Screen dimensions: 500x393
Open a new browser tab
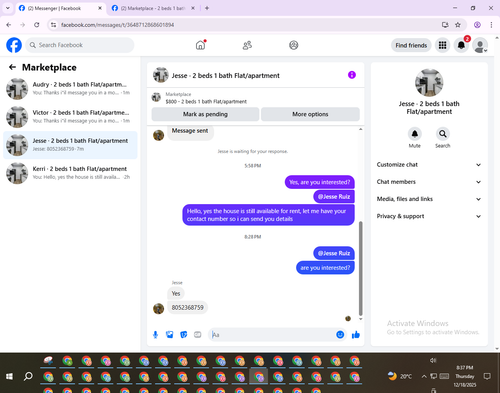(207, 8)
